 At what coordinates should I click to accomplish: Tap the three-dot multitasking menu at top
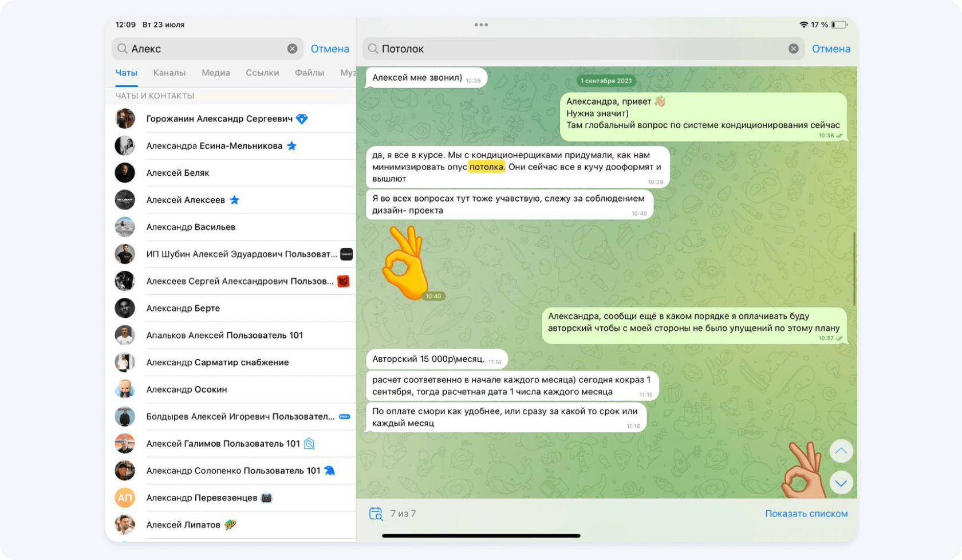click(x=481, y=25)
